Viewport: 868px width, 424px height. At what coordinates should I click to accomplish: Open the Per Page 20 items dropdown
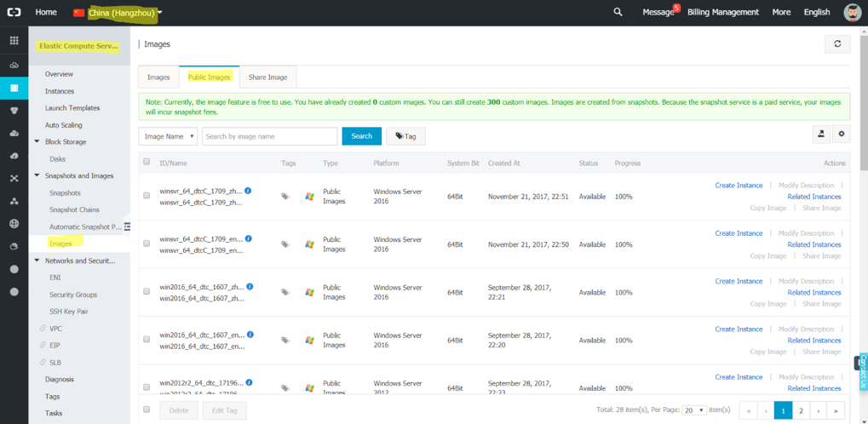point(695,410)
